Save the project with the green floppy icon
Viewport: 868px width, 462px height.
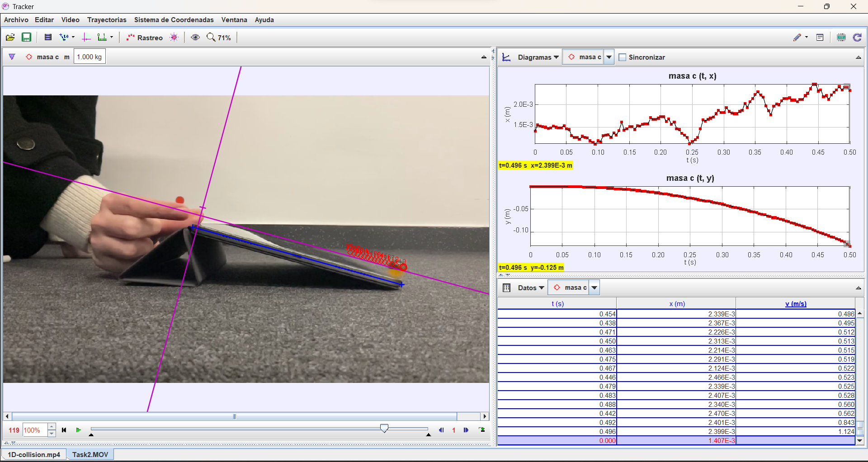click(x=27, y=38)
